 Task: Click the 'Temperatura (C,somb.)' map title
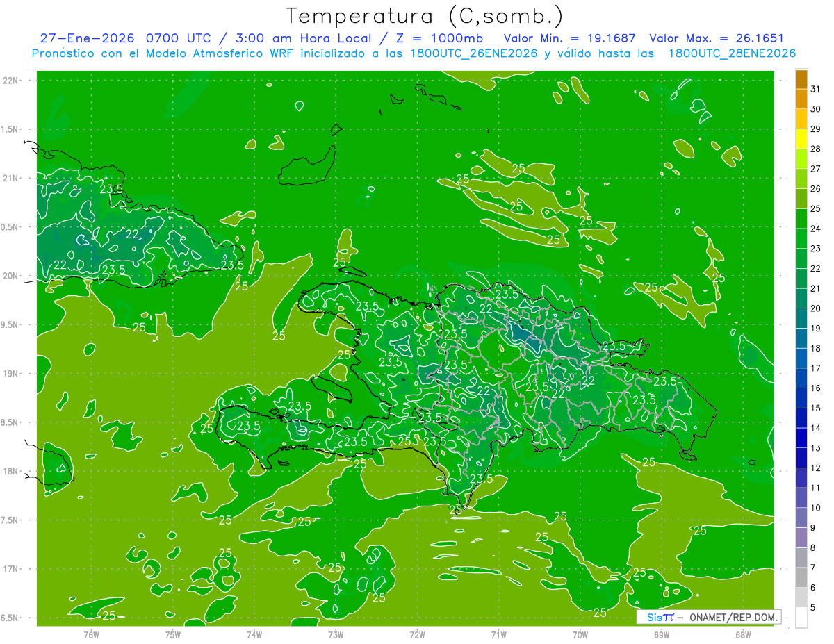coord(425,17)
